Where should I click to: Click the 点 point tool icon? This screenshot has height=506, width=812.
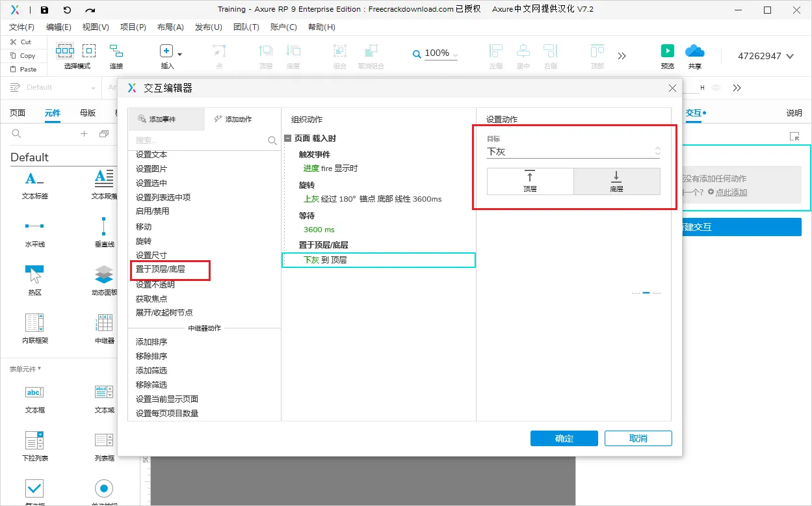(x=219, y=51)
